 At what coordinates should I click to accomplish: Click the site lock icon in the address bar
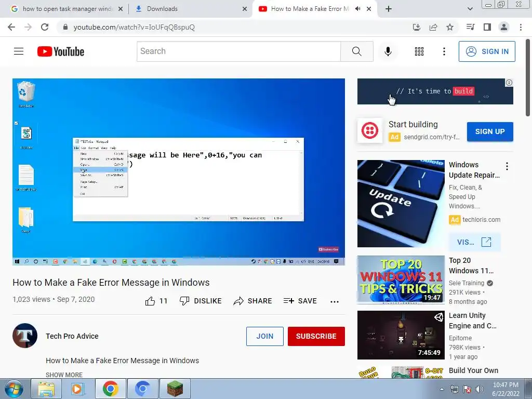pyautogui.click(x=65, y=27)
